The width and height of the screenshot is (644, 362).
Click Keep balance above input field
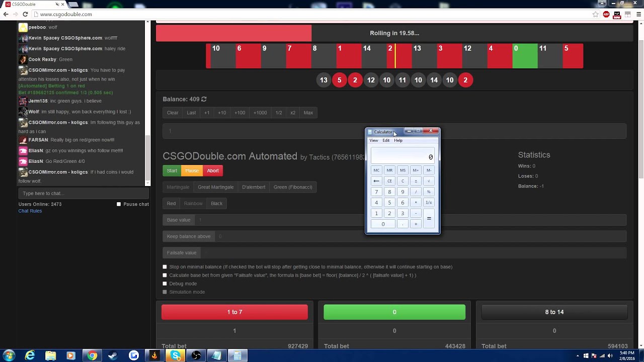(421, 236)
